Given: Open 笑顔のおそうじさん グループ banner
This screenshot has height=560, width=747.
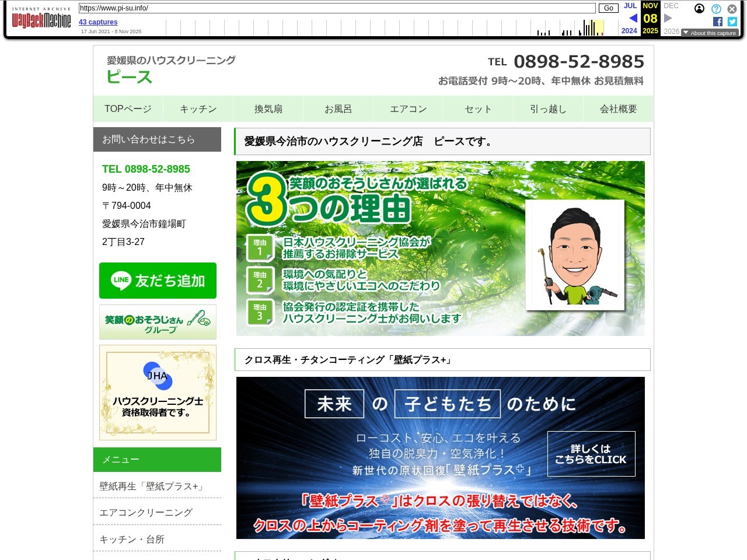Looking at the screenshot, I should point(158,322).
